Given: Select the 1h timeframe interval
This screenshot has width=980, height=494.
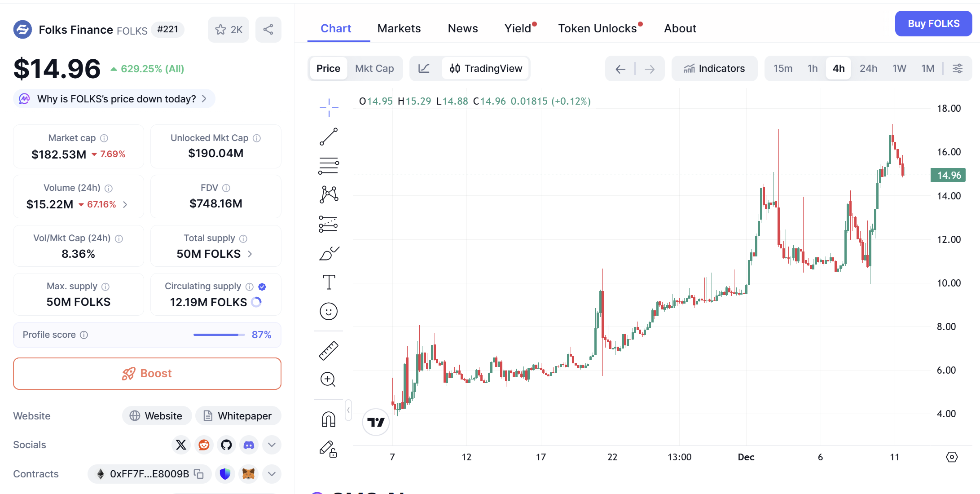Looking at the screenshot, I should point(812,68).
